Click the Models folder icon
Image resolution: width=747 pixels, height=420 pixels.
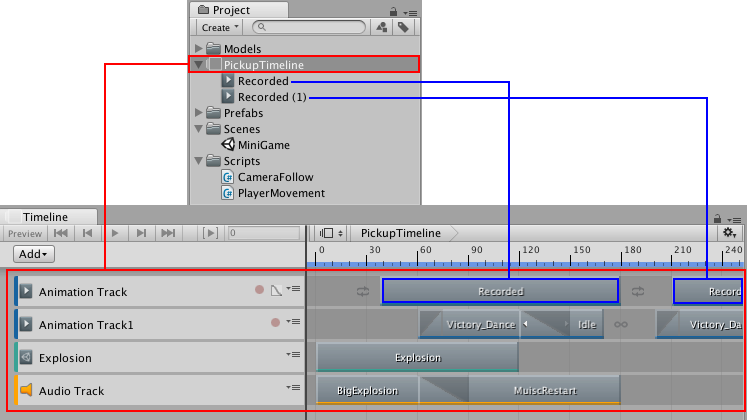[x=213, y=48]
